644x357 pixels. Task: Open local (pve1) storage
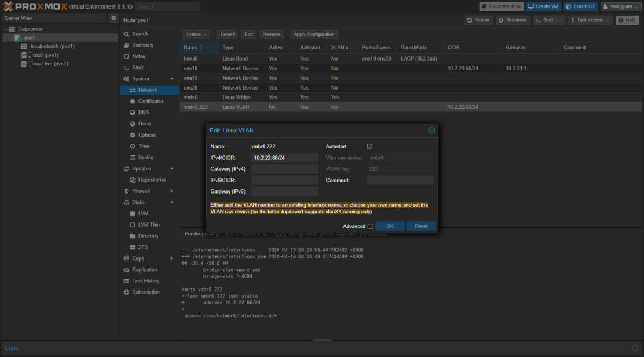pyautogui.click(x=45, y=55)
